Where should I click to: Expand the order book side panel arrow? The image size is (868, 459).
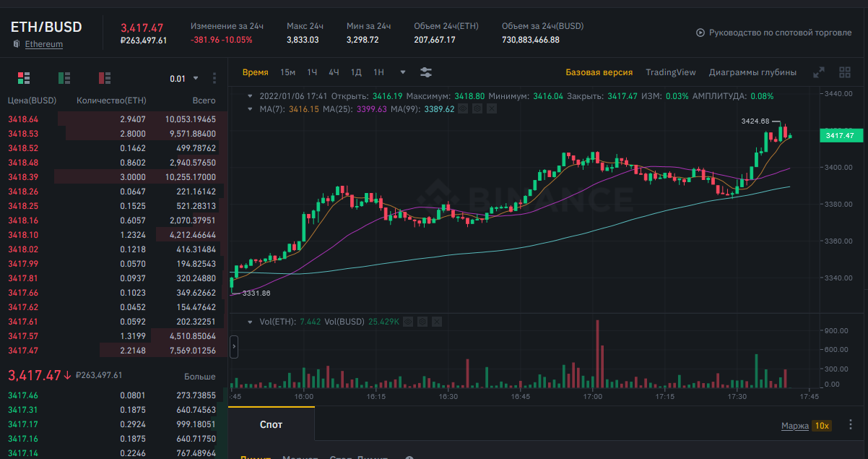point(233,348)
